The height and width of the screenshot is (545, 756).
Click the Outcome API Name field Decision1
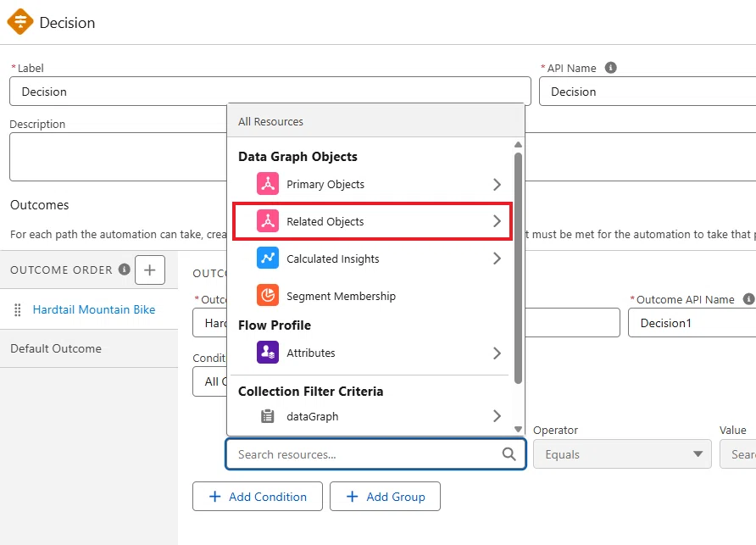[x=692, y=323]
